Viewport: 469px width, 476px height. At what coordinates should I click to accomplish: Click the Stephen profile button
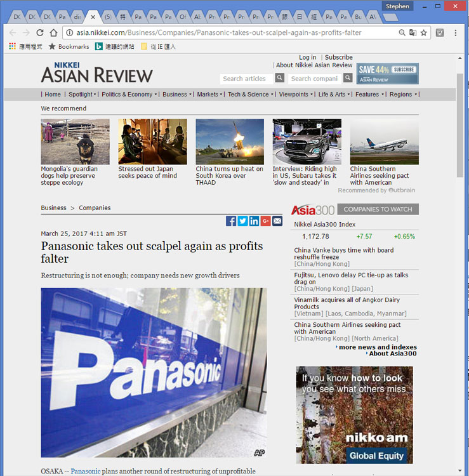click(397, 6)
